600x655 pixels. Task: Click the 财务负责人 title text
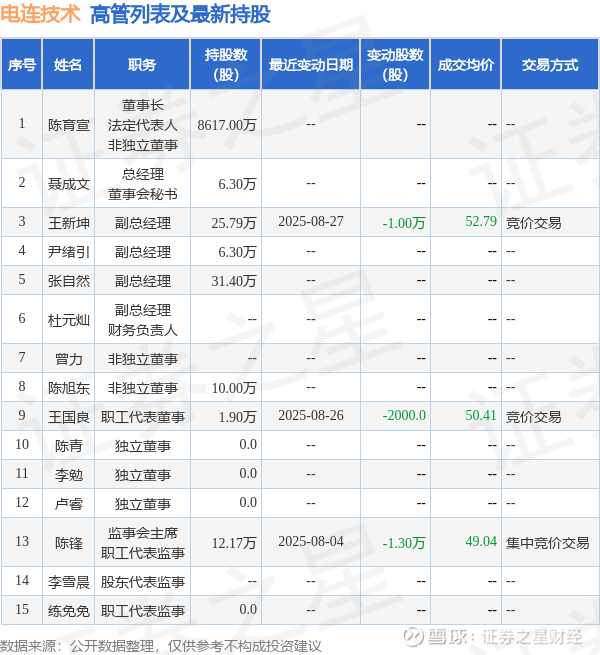pos(142,330)
